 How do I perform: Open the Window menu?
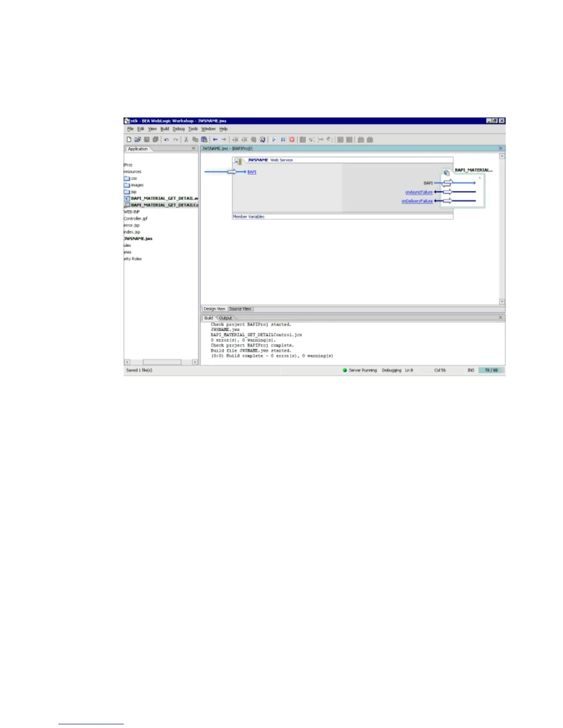tap(208, 129)
